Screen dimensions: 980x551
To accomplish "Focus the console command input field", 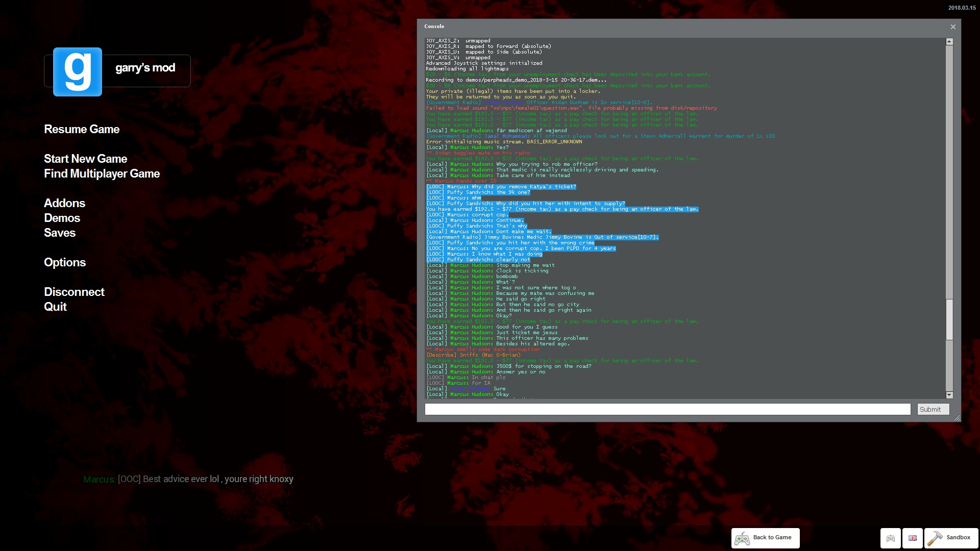I will pyautogui.click(x=667, y=409).
